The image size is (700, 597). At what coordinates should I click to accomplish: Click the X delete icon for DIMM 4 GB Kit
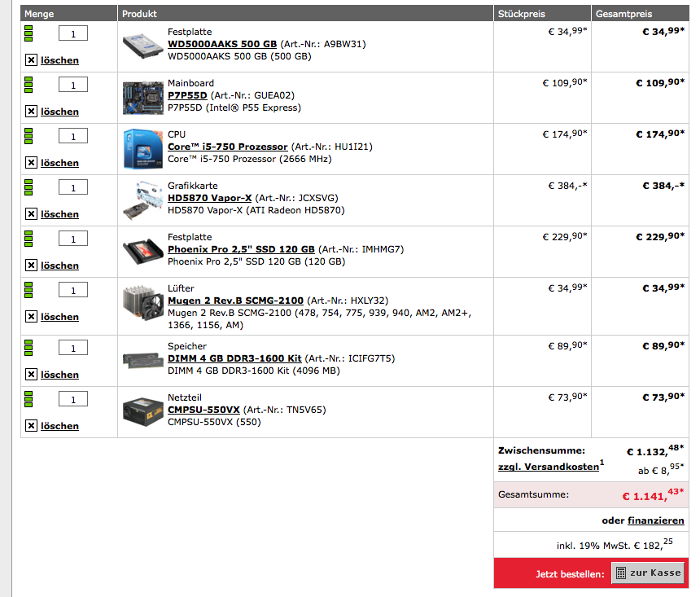coord(31,375)
